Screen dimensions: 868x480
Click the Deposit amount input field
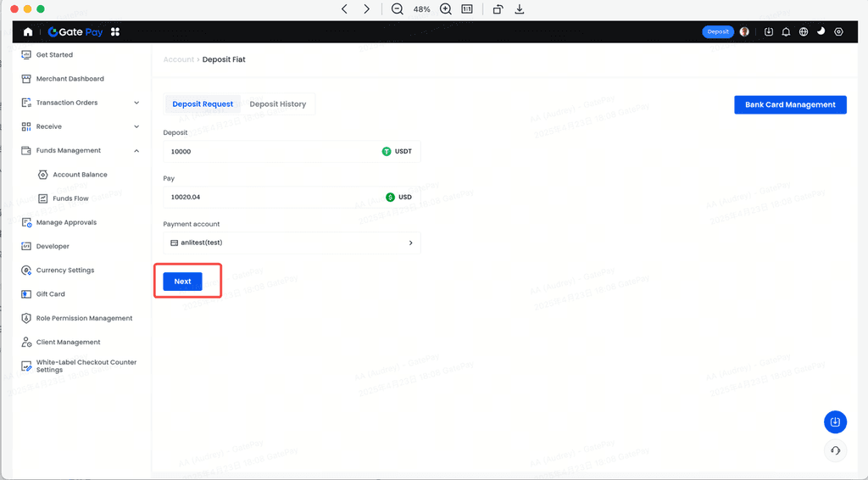[x=271, y=152]
